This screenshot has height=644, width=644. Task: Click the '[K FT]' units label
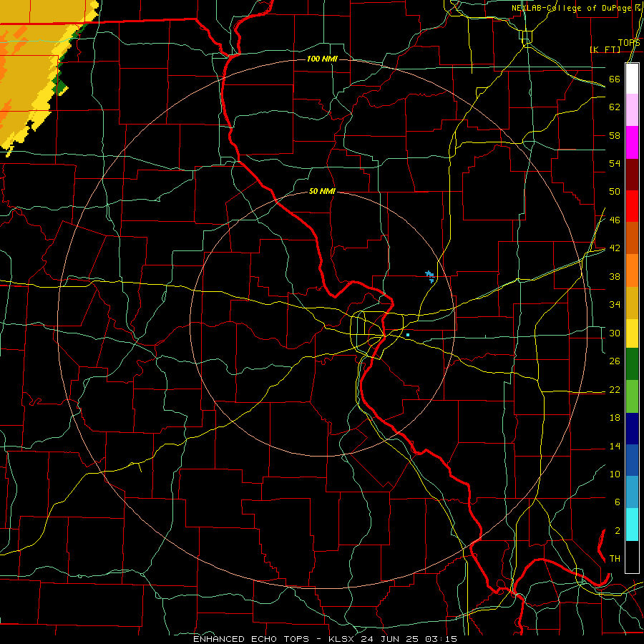(605, 49)
